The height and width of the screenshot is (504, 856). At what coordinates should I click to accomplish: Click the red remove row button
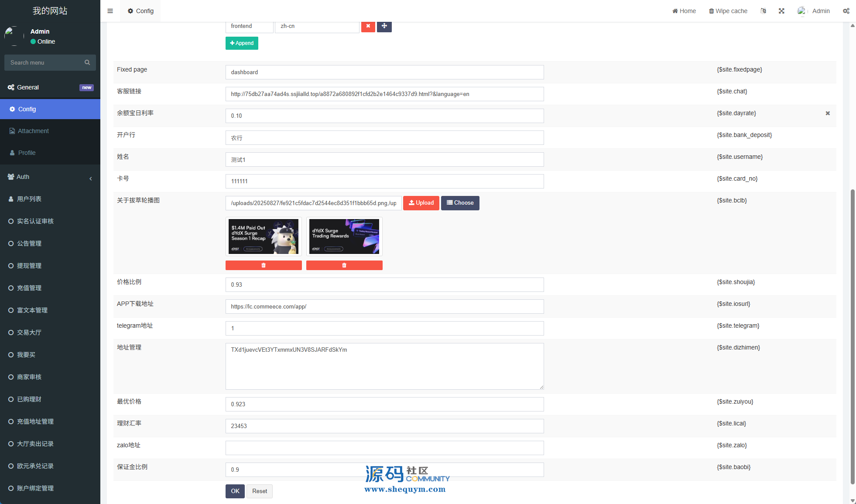click(x=368, y=26)
